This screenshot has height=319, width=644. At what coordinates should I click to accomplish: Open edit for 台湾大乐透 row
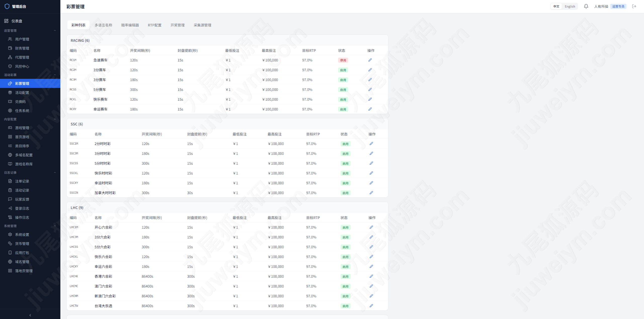[371, 306]
